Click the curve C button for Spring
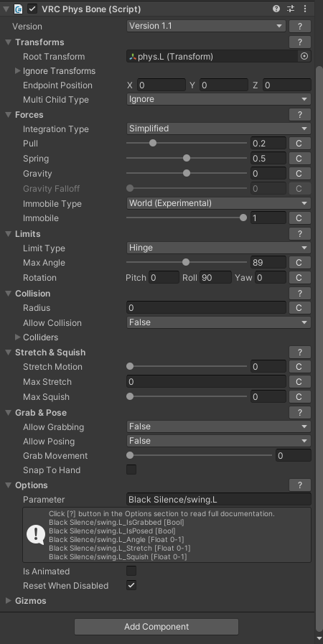The width and height of the screenshot is (323, 644). (299, 159)
